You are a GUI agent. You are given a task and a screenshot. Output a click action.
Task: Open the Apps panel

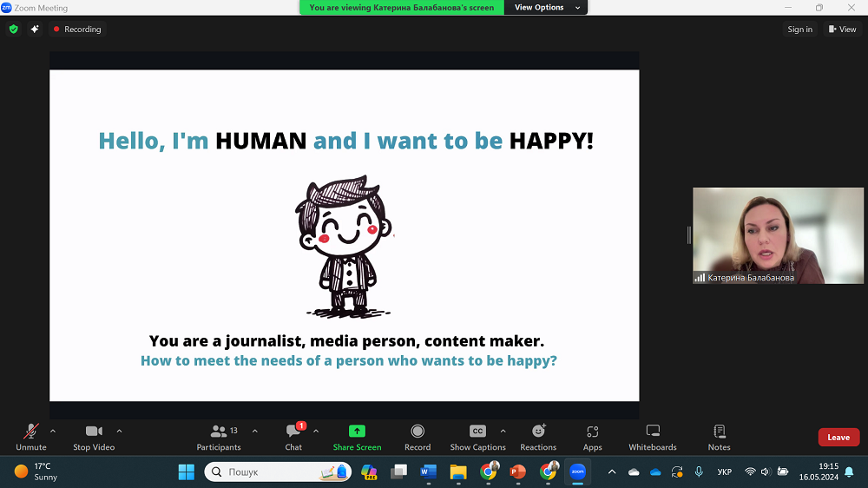pos(592,436)
